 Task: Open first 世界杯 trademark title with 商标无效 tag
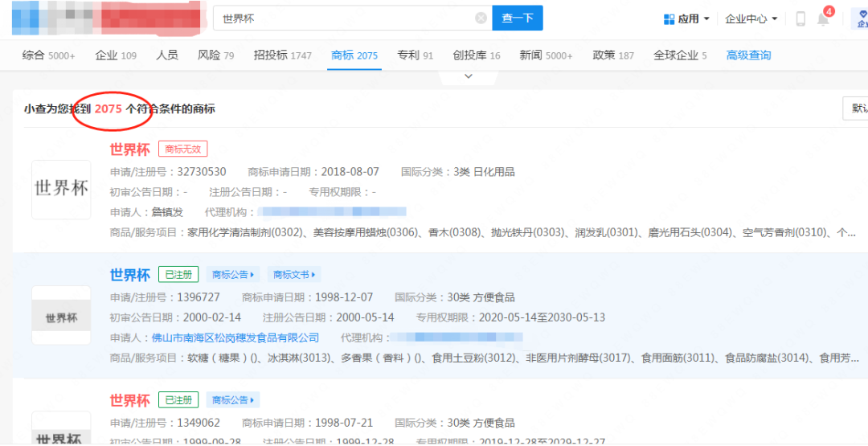point(130,149)
